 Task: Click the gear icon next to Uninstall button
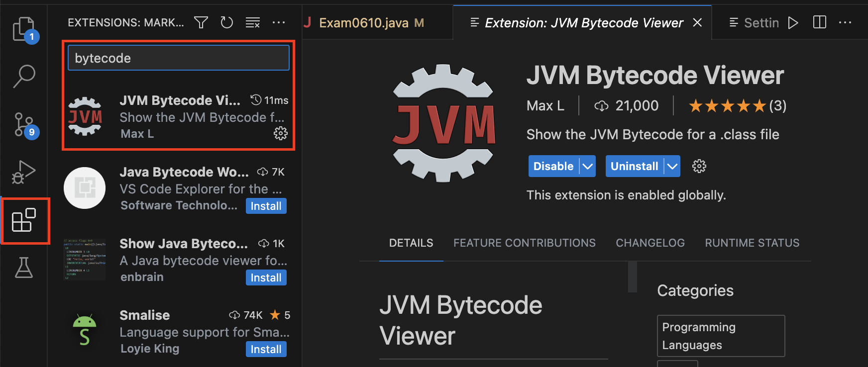(x=699, y=166)
